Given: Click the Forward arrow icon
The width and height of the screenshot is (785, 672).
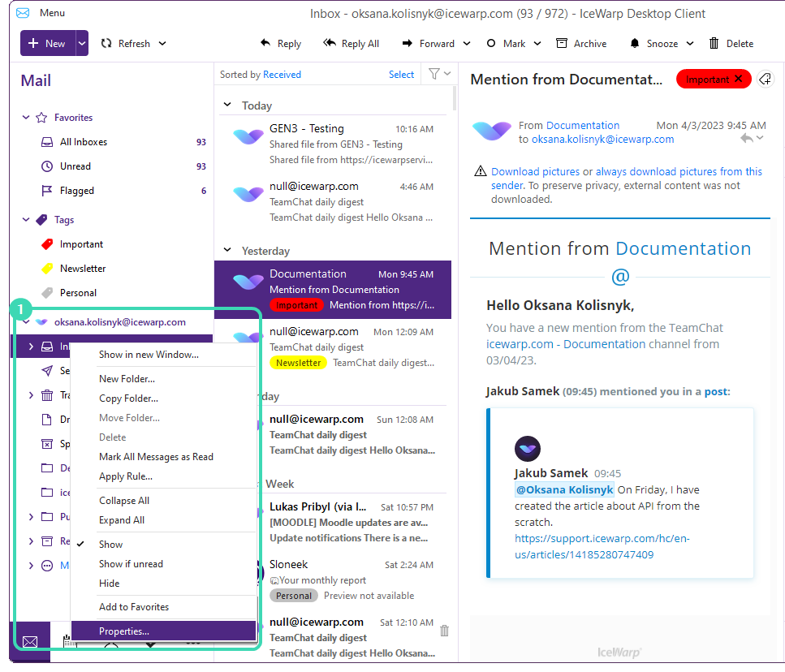Looking at the screenshot, I should [x=406, y=44].
